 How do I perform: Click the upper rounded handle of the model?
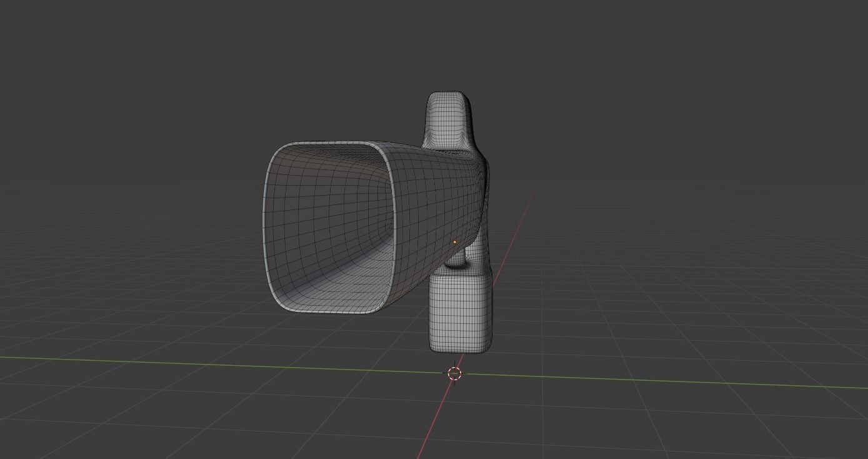point(449,121)
